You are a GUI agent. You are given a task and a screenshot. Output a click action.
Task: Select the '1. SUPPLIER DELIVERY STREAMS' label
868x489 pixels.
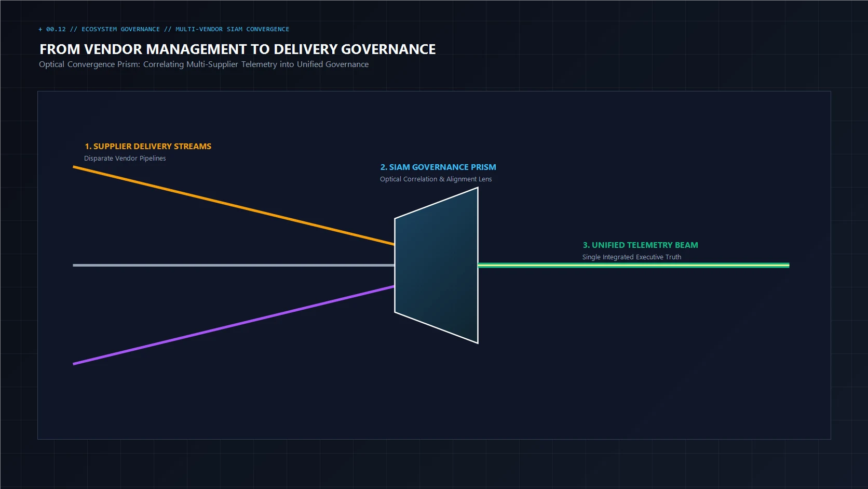tap(148, 147)
